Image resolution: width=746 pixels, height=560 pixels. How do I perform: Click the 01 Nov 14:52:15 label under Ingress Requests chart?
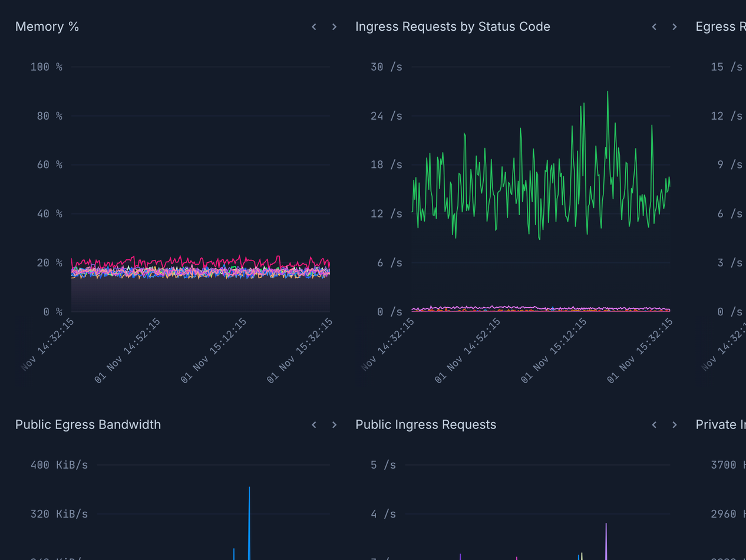[x=467, y=351]
